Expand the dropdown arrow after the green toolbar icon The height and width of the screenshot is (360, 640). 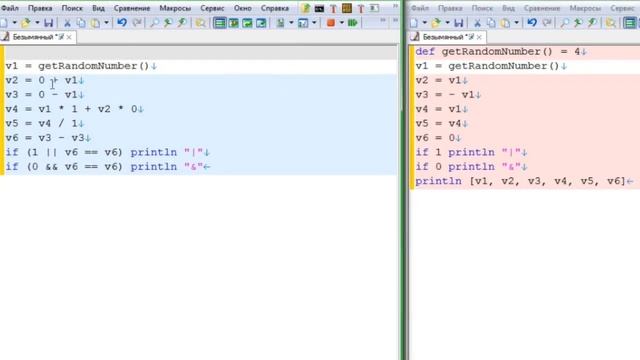point(291,23)
